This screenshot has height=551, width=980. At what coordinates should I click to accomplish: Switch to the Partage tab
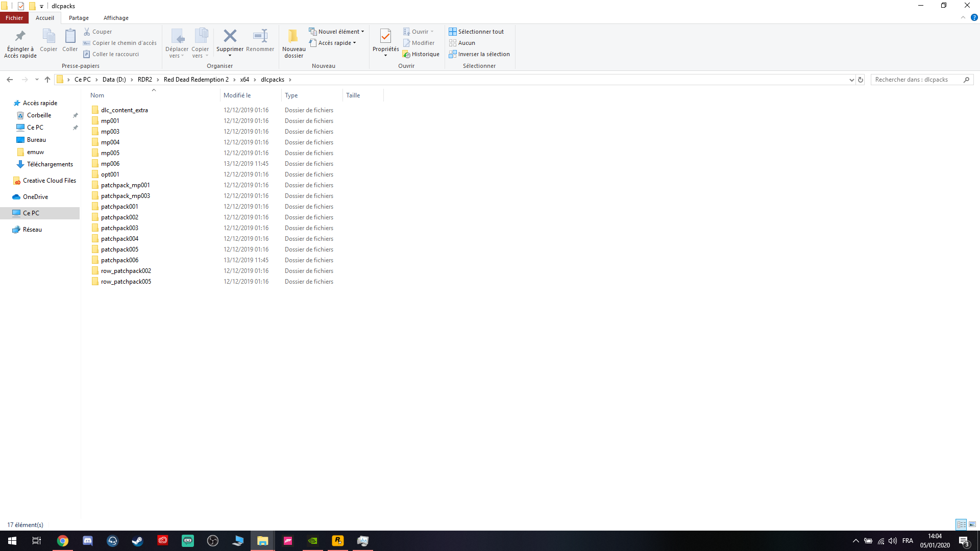point(79,18)
